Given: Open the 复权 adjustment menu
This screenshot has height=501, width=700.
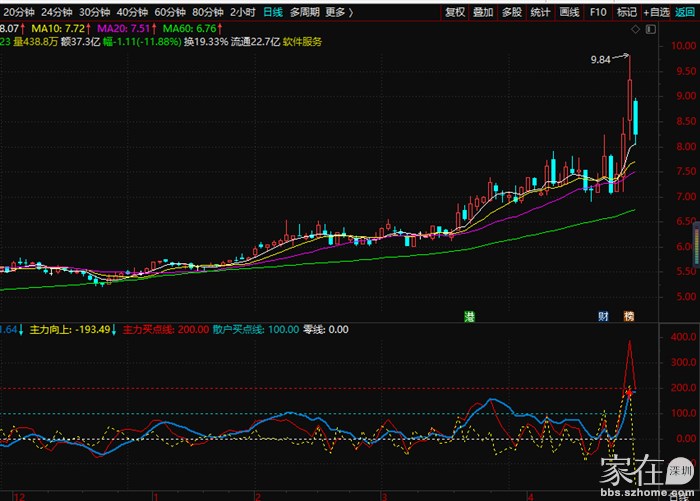Looking at the screenshot, I should click(x=455, y=12).
